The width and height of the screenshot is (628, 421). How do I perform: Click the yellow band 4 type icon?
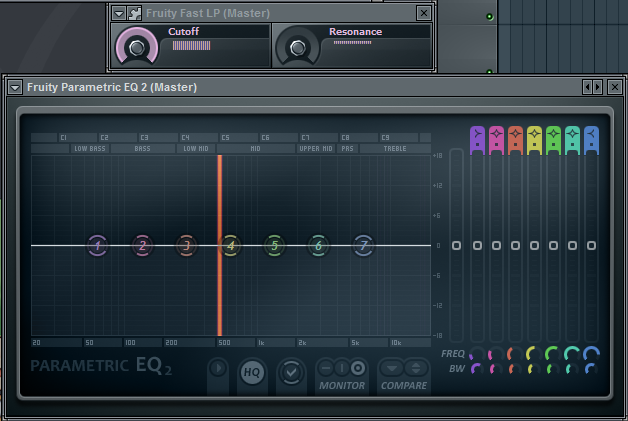(x=534, y=138)
